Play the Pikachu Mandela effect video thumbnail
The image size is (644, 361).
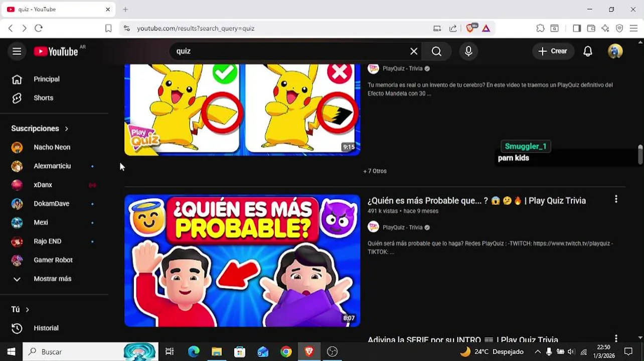pos(242,109)
